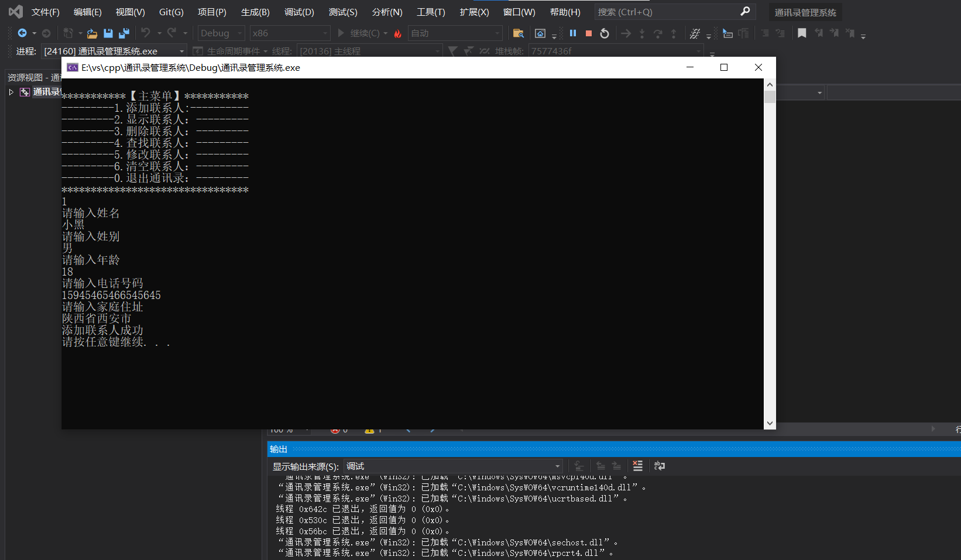
Task: Click output line mentioning sechost.dll
Action: tap(448, 542)
